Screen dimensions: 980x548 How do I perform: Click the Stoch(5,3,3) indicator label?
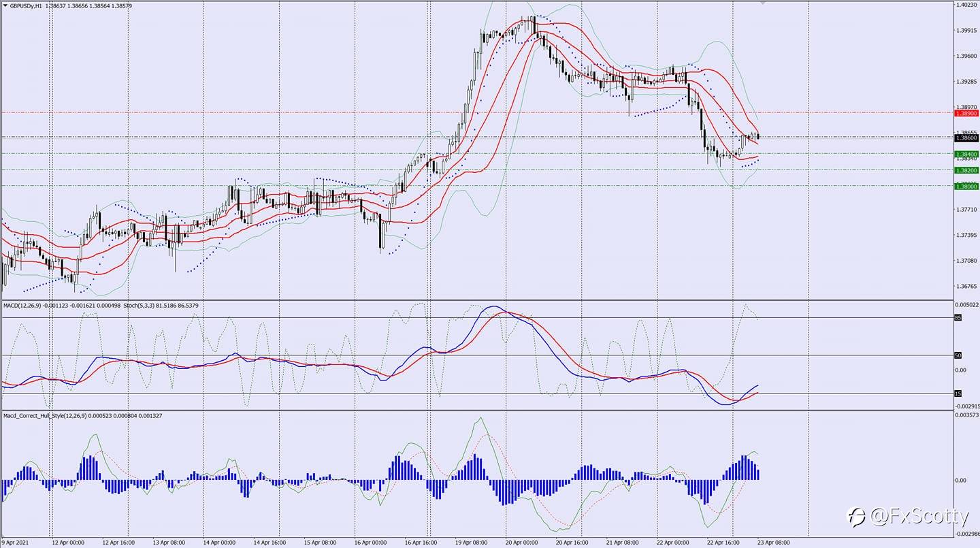pyautogui.click(x=139, y=305)
